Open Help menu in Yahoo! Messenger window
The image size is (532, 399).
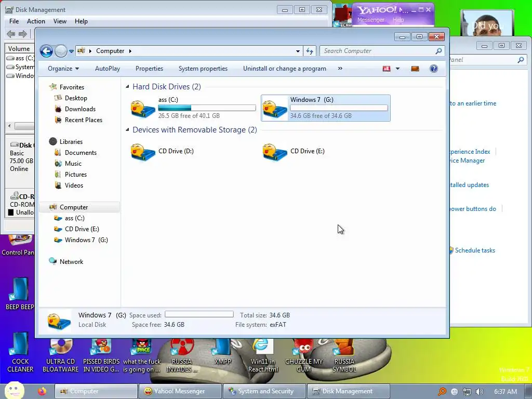(398, 20)
